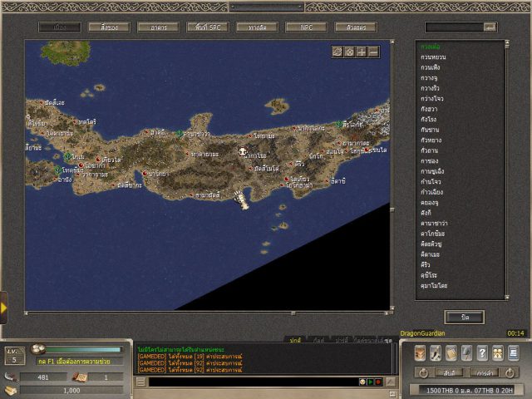The width and height of the screenshot is (532, 399).
Task: Select 'คุมาโมโตะ' in location list
Action: [x=434, y=285]
